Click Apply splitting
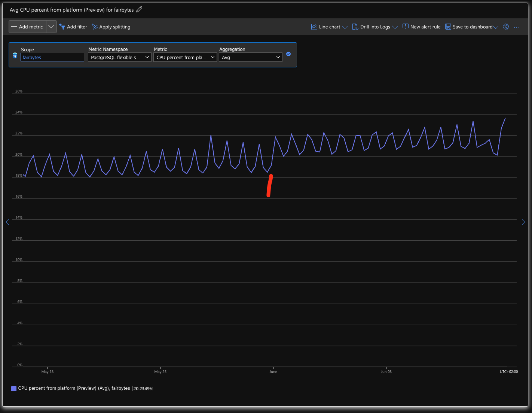This screenshot has height=413, width=532. (111, 27)
